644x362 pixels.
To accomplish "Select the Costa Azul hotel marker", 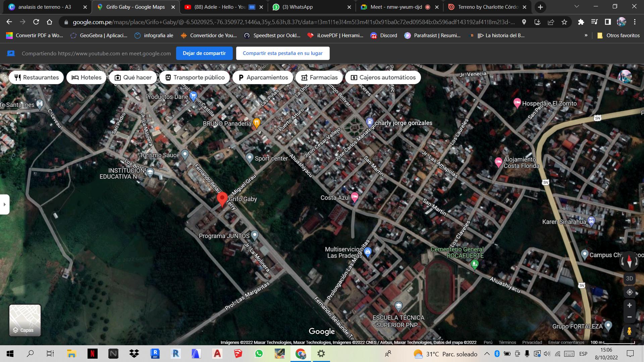I will [x=355, y=197].
